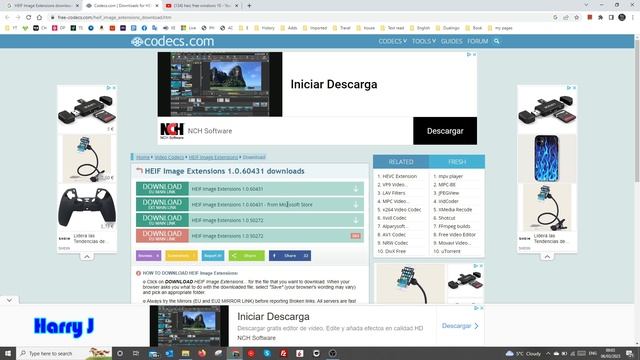Follow the Home breadcrumb link

point(143,157)
